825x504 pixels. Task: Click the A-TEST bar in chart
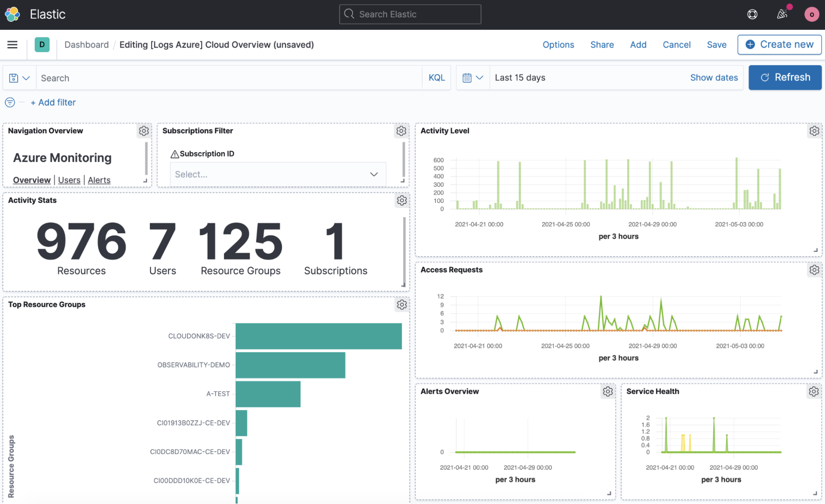tap(268, 394)
